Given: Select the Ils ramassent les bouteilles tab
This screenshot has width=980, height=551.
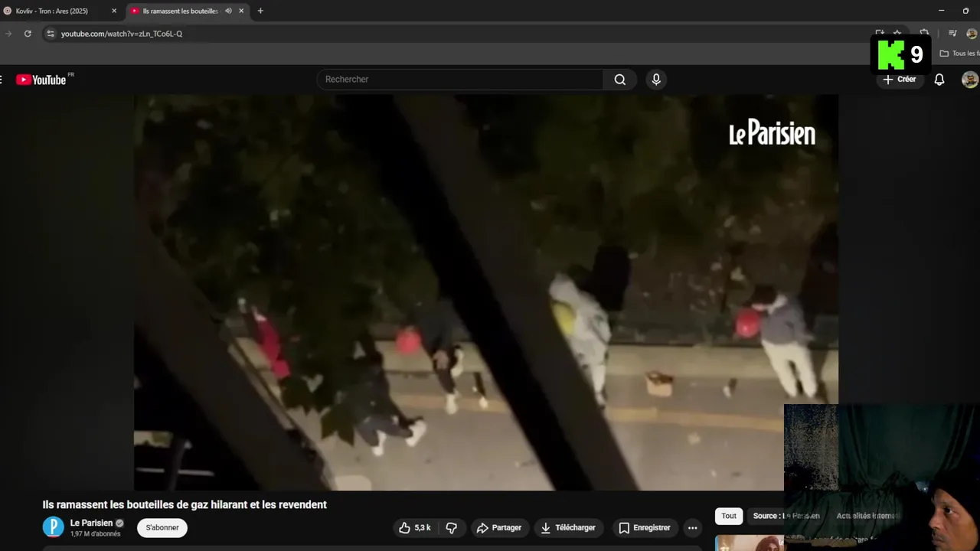Looking at the screenshot, I should [186, 11].
